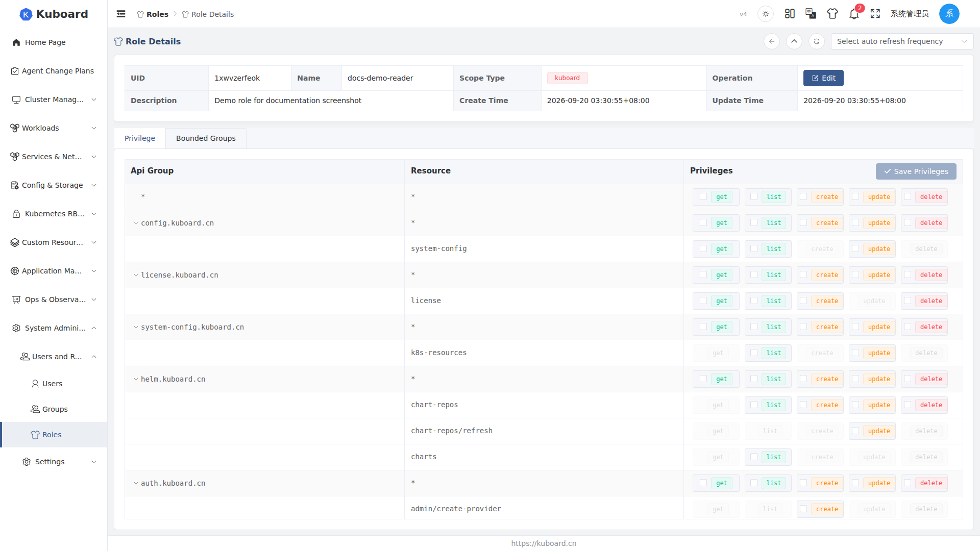Click the refresh icon in Role Details header
The image size is (980, 551).
(x=817, y=41)
